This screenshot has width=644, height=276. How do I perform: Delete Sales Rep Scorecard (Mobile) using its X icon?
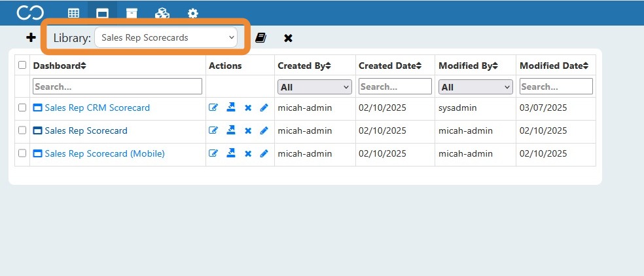click(x=247, y=153)
